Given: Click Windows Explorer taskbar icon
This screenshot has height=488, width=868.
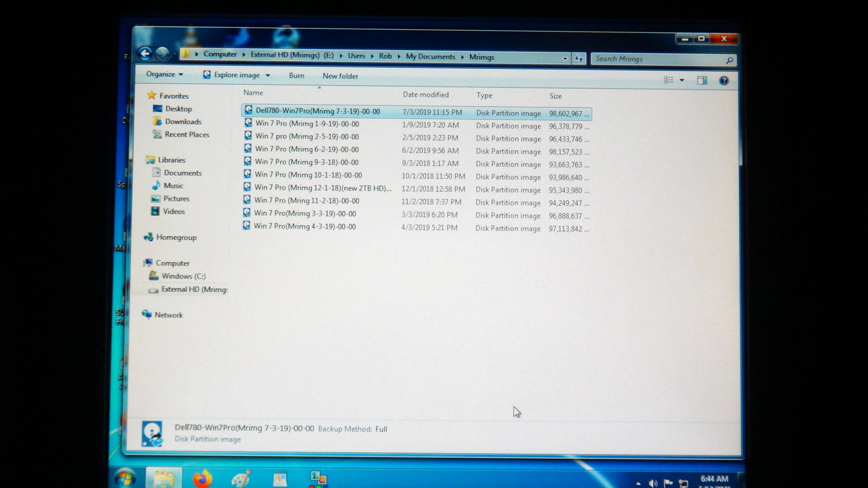Looking at the screenshot, I should [164, 479].
